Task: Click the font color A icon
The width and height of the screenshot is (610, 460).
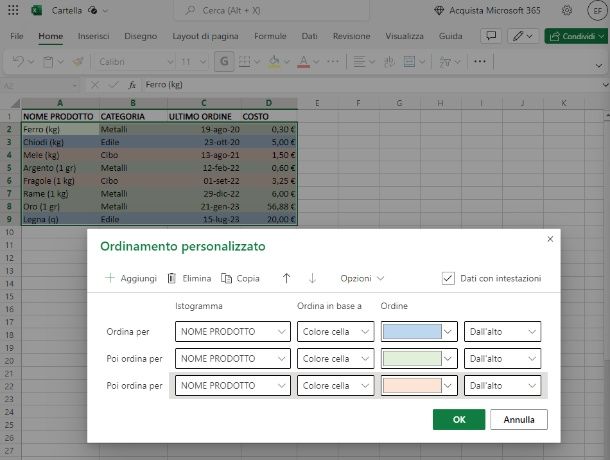Action: click(x=304, y=61)
